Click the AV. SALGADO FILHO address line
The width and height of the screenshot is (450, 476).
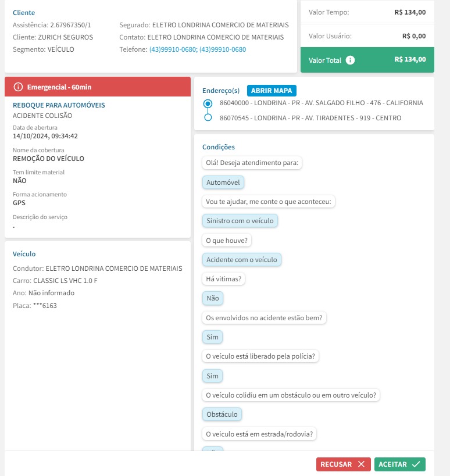pos(321,103)
